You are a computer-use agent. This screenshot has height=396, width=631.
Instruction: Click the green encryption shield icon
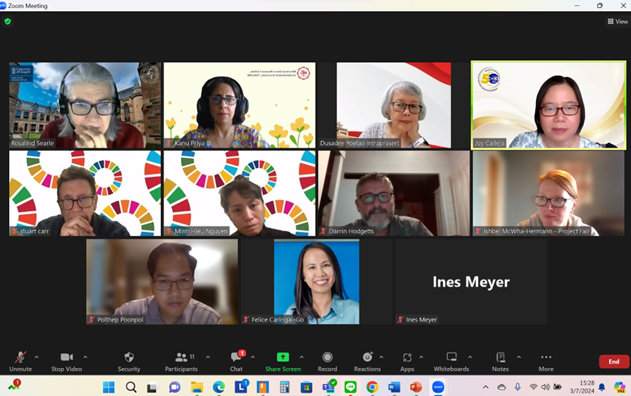pyautogui.click(x=8, y=21)
